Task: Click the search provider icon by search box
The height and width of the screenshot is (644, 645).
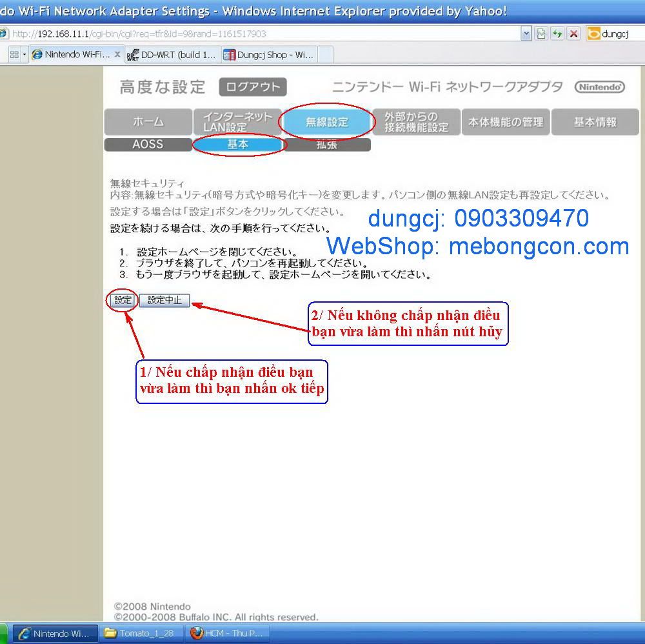Action: click(593, 34)
